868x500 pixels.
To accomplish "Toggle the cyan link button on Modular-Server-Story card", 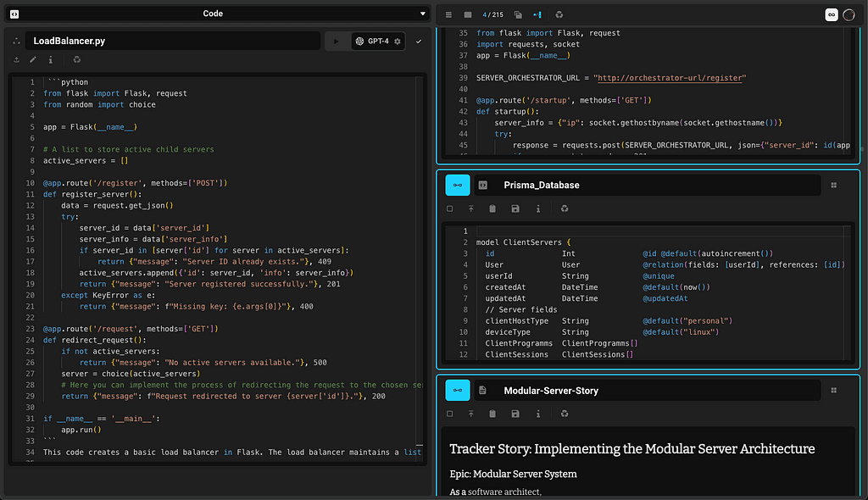I will coord(458,391).
